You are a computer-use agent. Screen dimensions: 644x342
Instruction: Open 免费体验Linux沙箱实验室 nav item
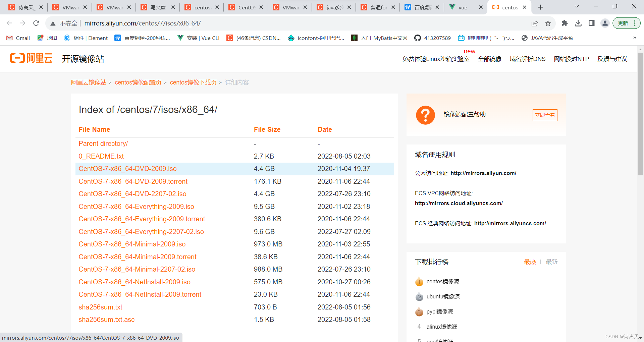coord(436,59)
